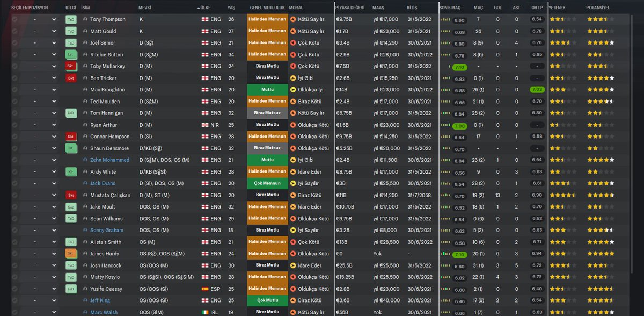Click Jack Evans's Çok Memnun happiness cell
The image size is (644, 316).
click(x=267, y=183)
